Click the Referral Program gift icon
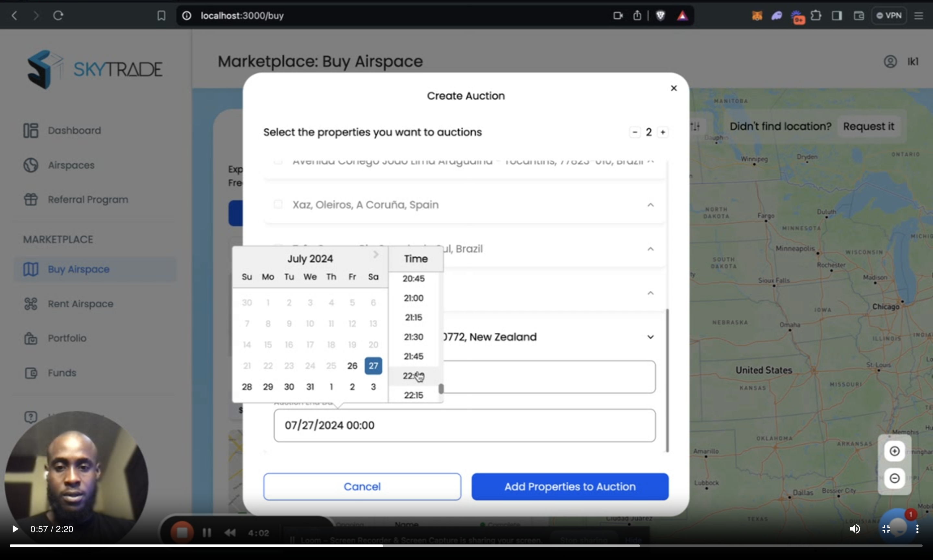Image resolution: width=933 pixels, height=560 pixels. coord(30,200)
